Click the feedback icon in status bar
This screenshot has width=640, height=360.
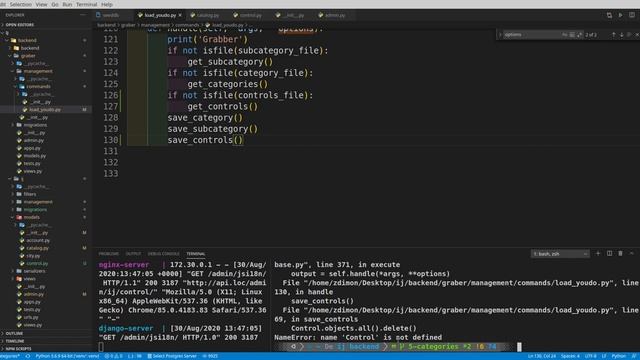click(634, 356)
